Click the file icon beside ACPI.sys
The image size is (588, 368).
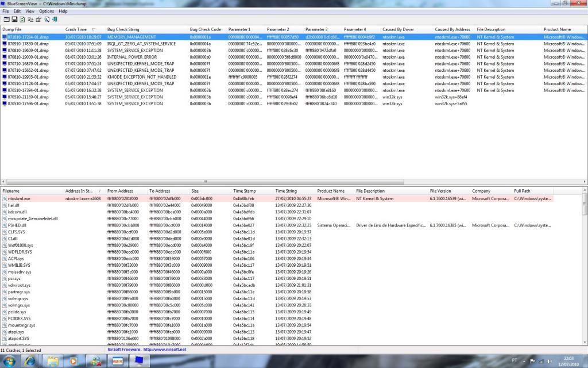click(5, 259)
